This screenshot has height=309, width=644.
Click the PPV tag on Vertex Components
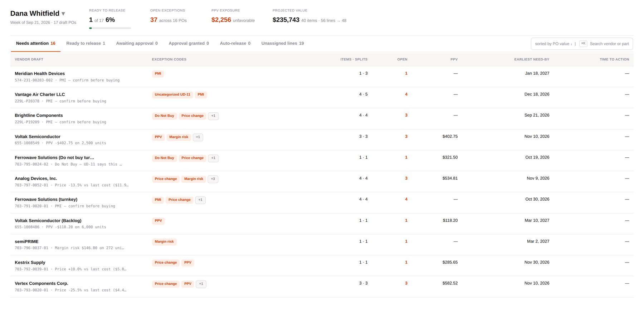click(x=188, y=284)
